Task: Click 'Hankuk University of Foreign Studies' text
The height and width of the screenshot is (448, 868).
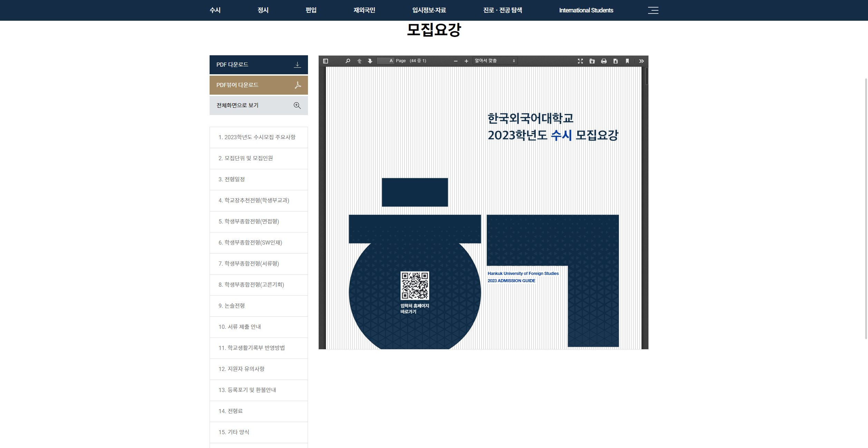Action: (523, 274)
